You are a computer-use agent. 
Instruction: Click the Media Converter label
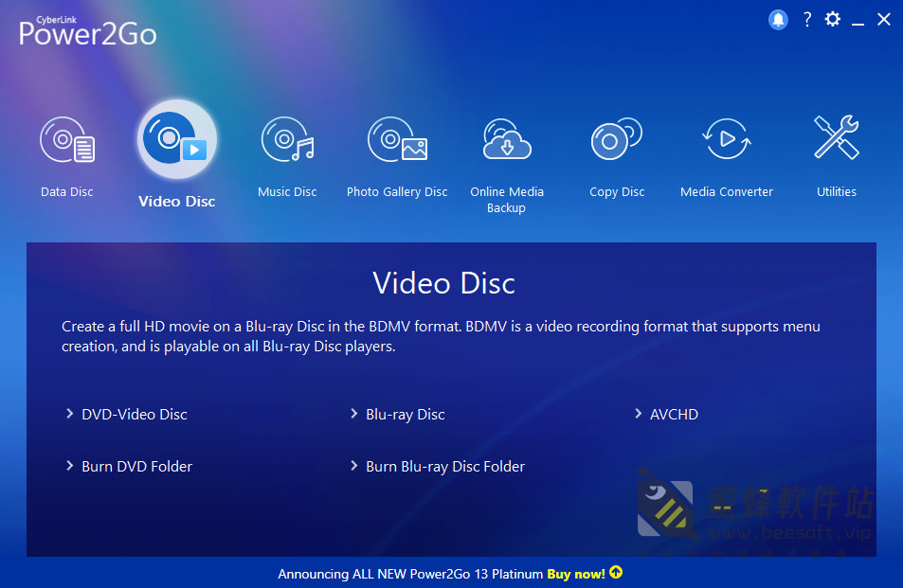[726, 191]
